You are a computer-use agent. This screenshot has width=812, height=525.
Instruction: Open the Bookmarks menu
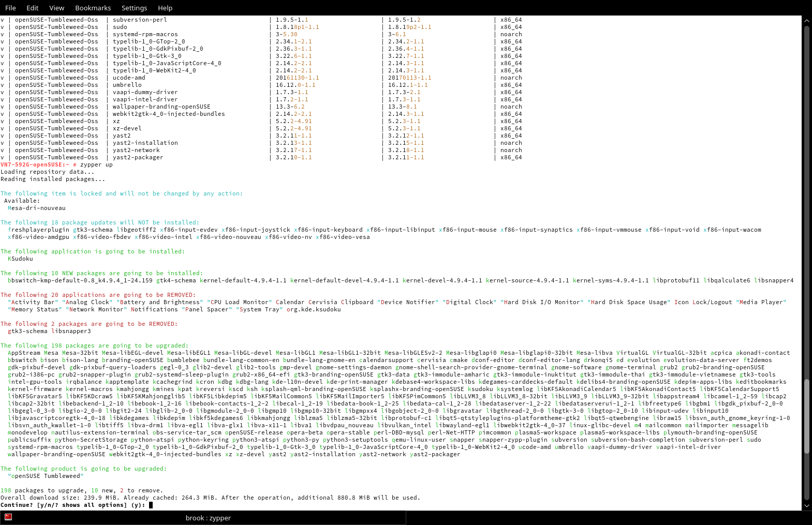93,8
